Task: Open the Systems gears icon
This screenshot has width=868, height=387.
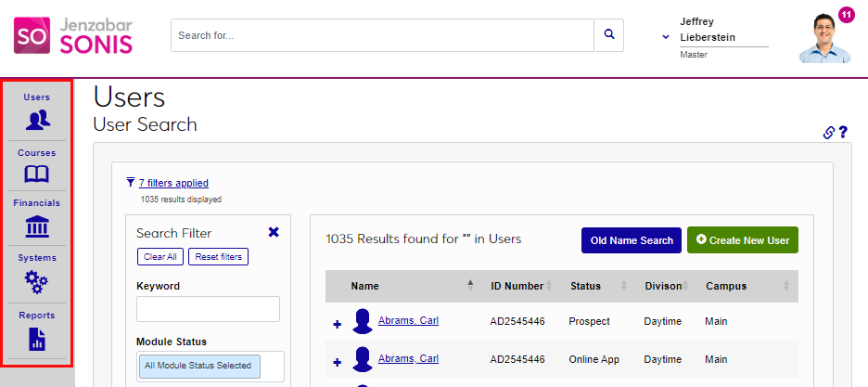Action: click(37, 281)
